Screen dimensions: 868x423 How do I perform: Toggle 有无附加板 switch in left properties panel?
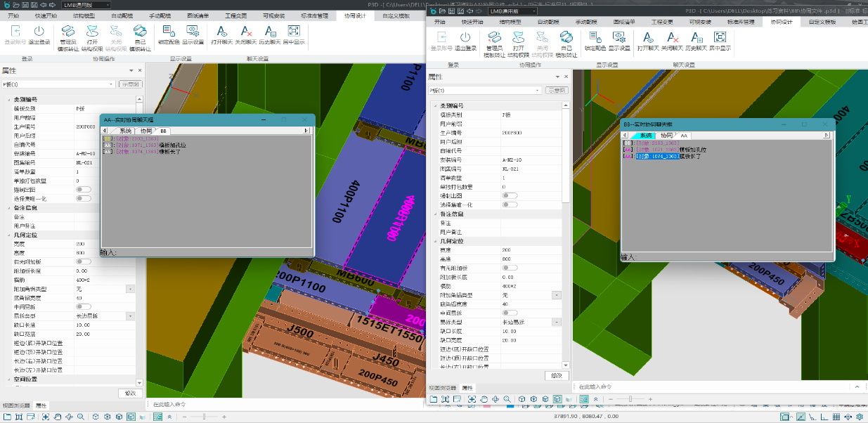[x=83, y=261]
